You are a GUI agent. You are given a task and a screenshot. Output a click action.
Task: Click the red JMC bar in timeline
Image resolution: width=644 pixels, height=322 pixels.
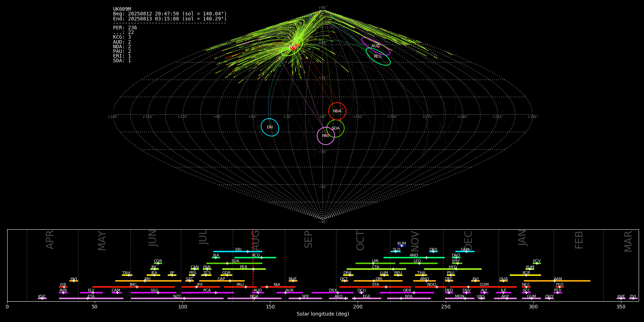[x=133, y=287]
